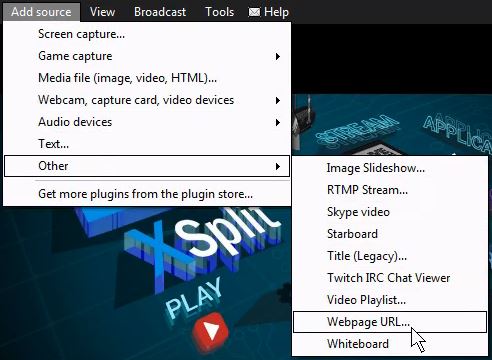
Task: Open the View menu
Action: pos(102,12)
